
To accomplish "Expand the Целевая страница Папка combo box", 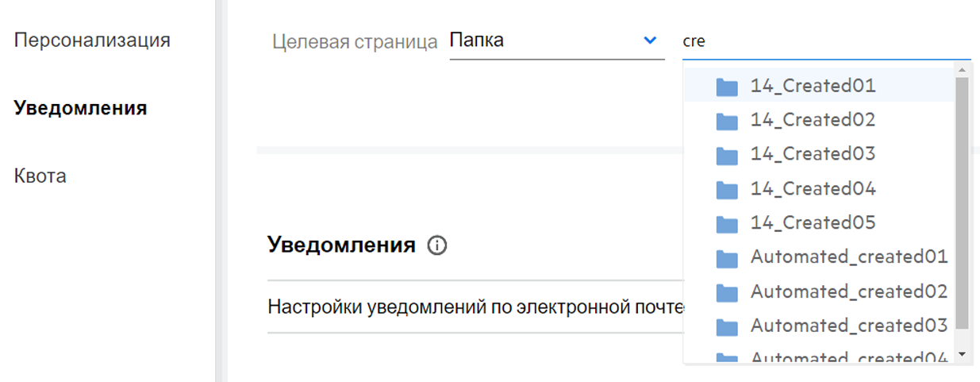I will (556, 41).
